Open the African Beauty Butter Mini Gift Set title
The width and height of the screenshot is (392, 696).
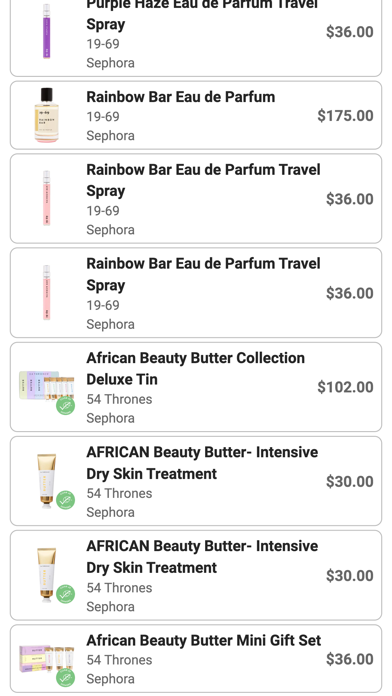pyautogui.click(x=203, y=641)
